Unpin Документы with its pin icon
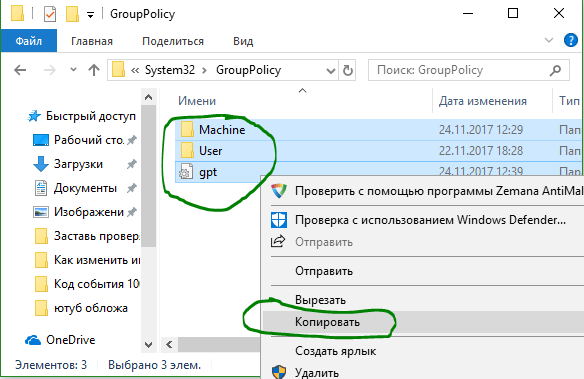This screenshot has width=584, height=379. (x=132, y=188)
